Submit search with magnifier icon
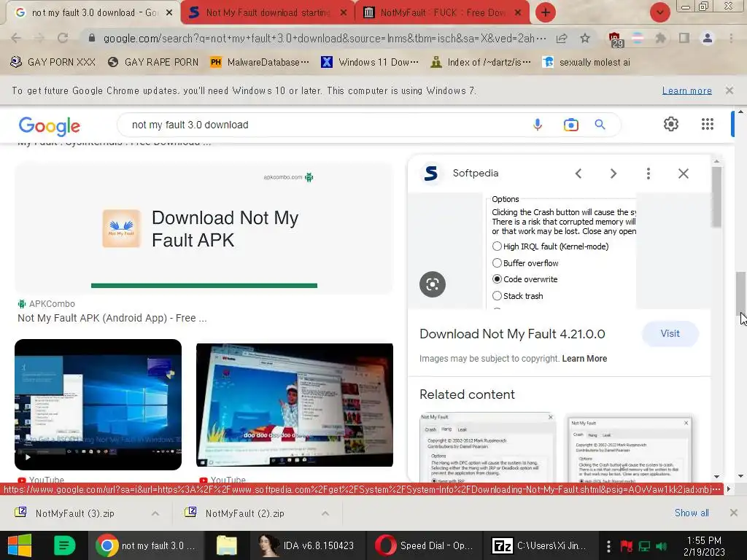This screenshot has height=560, width=747. pos(600,125)
